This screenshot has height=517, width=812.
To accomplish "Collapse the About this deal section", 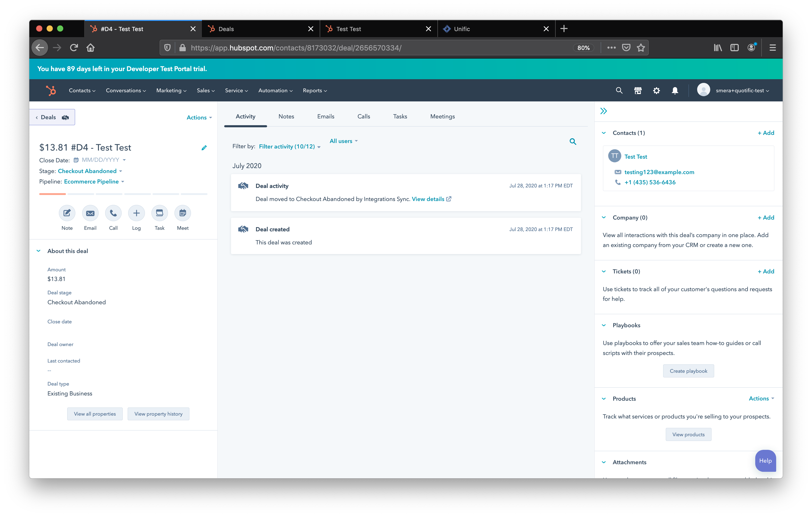I will point(38,251).
